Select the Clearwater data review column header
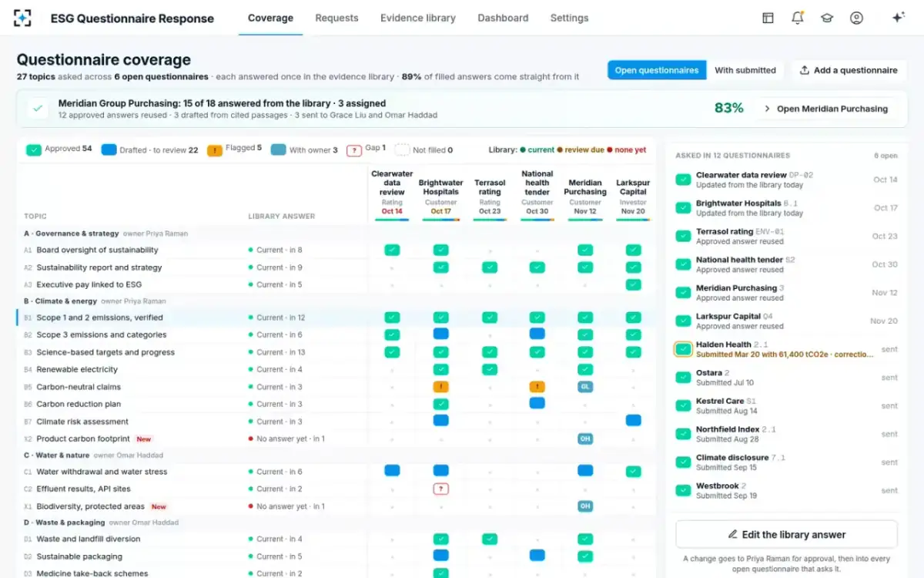This screenshot has width=924, height=578. coord(392,193)
